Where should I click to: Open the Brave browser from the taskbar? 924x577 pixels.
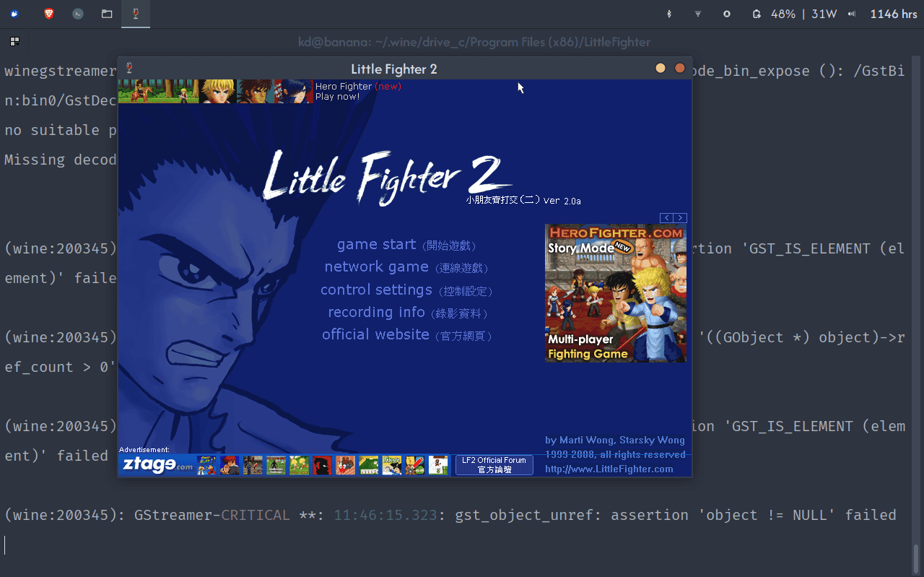49,14
